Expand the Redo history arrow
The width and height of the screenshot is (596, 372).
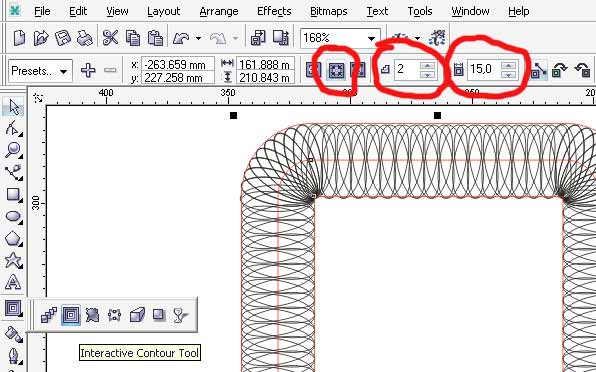pyautogui.click(x=236, y=38)
